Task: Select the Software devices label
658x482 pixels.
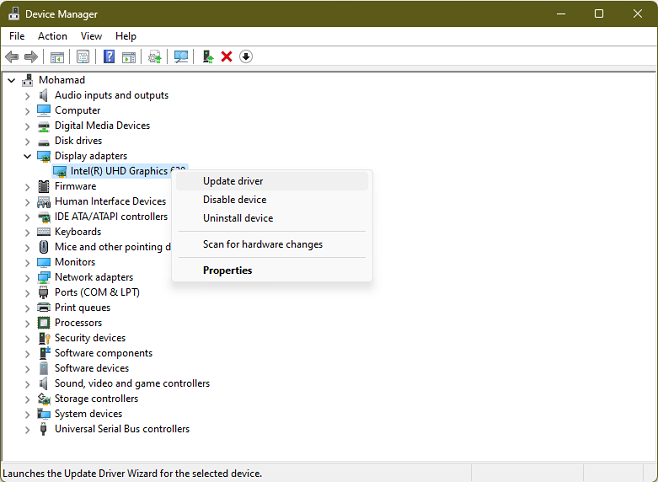Action: click(92, 368)
